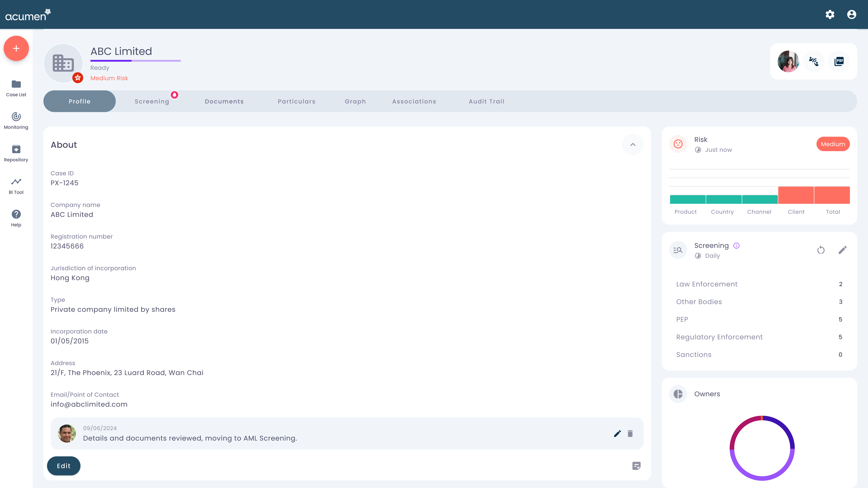Viewport: 868px width, 488px height.
Task: Open the Particulars tab
Action: [x=297, y=101]
